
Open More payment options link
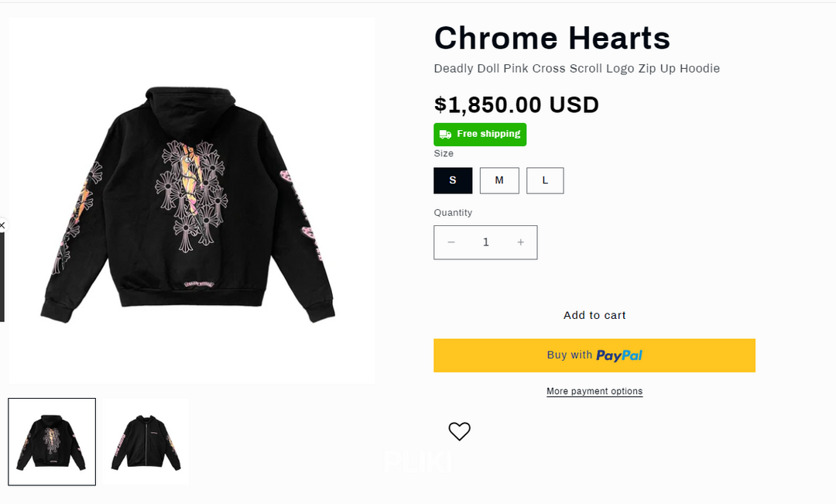[x=594, y=392]
